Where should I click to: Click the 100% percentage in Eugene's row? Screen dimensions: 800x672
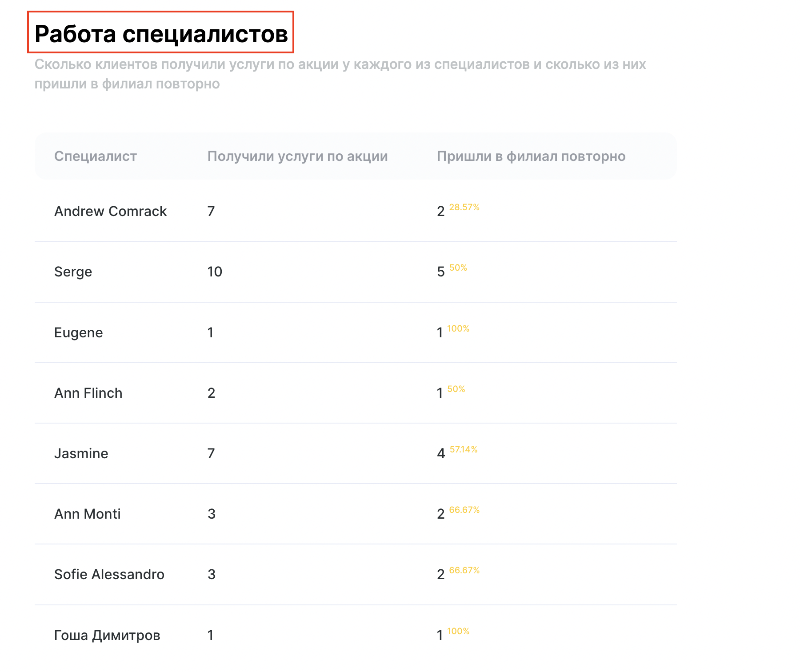pos(458,328)
